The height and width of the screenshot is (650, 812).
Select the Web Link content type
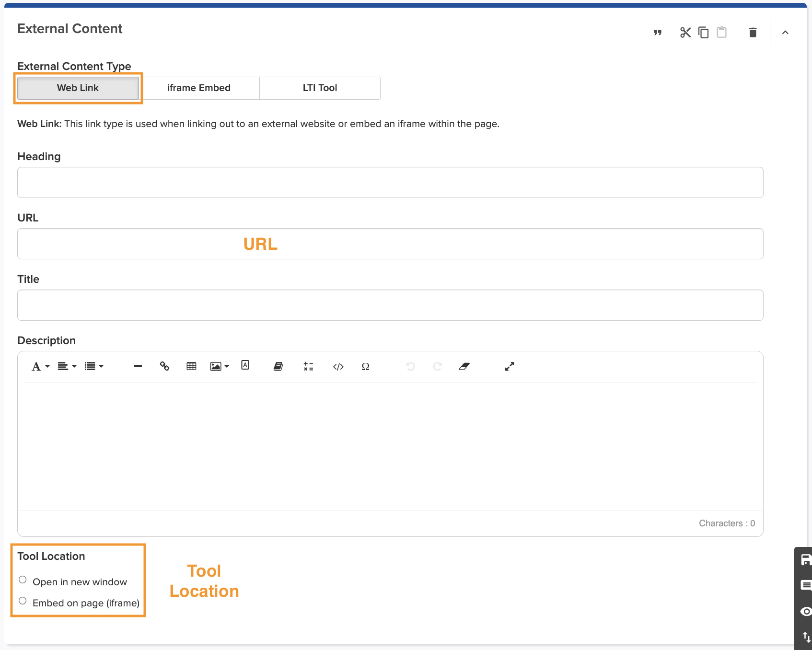(78, 88)
